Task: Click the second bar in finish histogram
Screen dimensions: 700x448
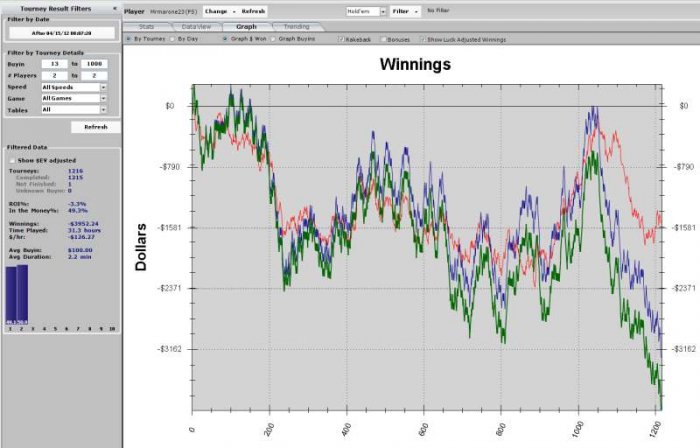Action: point(22,296)
